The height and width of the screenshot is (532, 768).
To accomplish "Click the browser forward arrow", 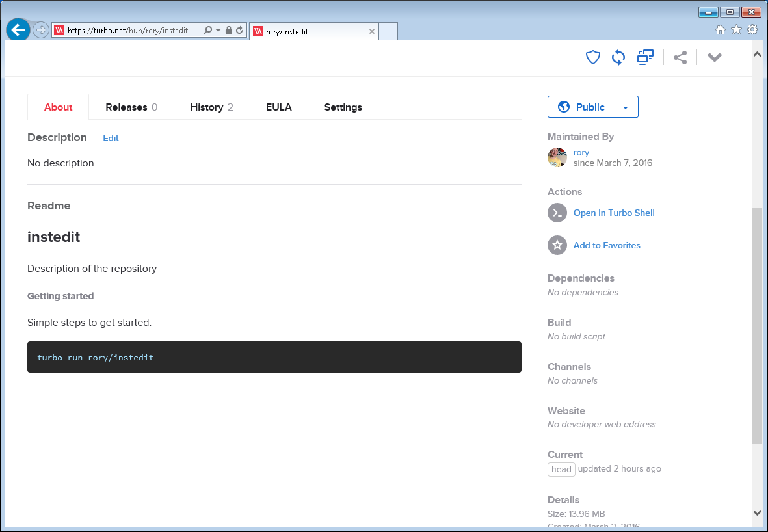I will pos(41,31).
